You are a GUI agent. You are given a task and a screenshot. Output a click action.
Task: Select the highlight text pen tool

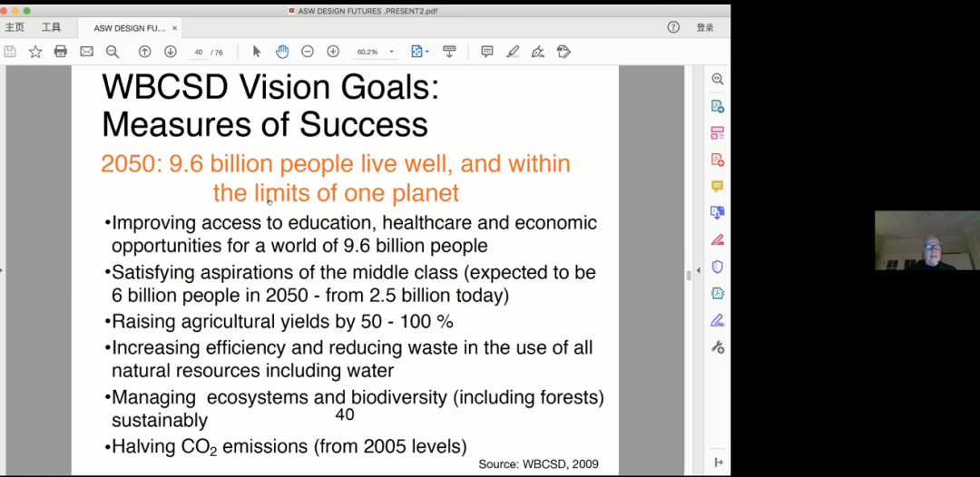[x=513, y=52]
